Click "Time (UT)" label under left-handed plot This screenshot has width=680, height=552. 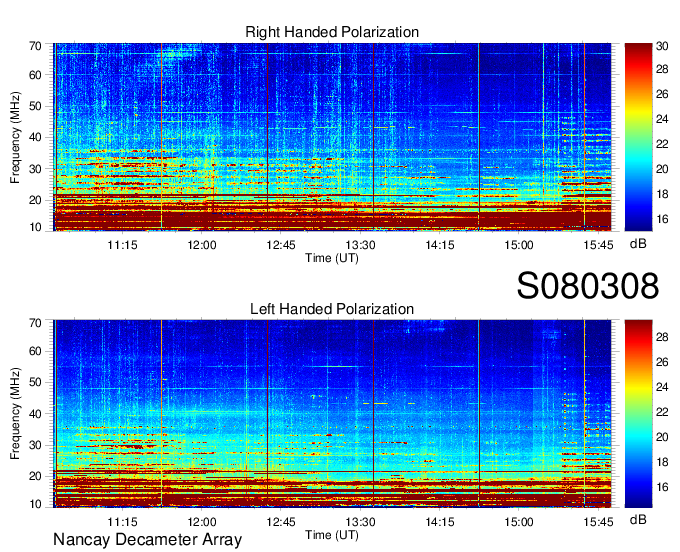pyautogui.click(x=332, y=535)
